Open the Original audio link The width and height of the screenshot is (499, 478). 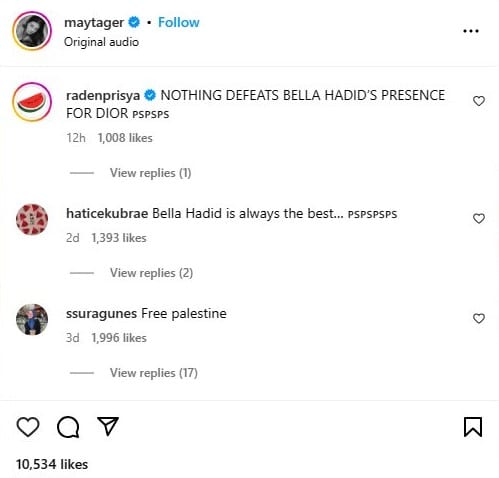coord(101,42)
